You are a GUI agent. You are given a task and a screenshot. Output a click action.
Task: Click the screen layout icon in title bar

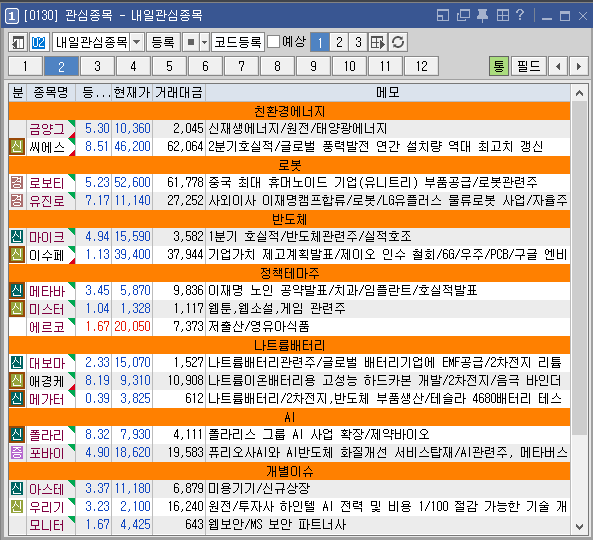(443, 16)
